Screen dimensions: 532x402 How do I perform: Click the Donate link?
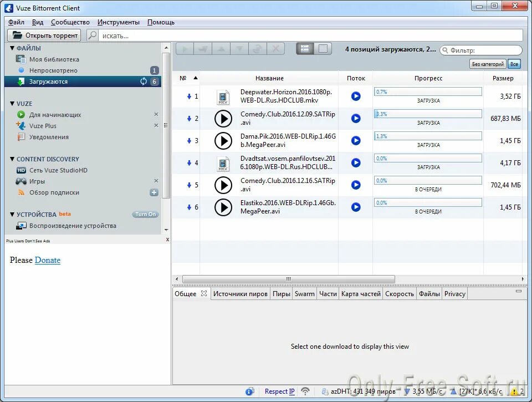(48, 260)
